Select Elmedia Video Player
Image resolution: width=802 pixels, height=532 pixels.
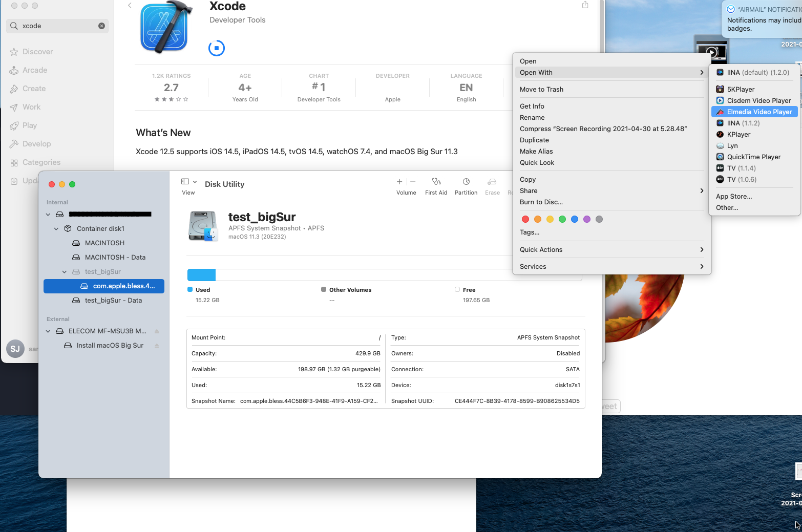pyautogui.click(x=754, y=112)
